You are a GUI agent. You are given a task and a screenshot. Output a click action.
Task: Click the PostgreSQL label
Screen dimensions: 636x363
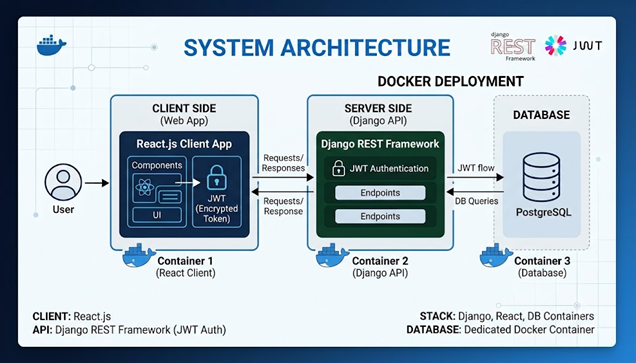[544, 212]
